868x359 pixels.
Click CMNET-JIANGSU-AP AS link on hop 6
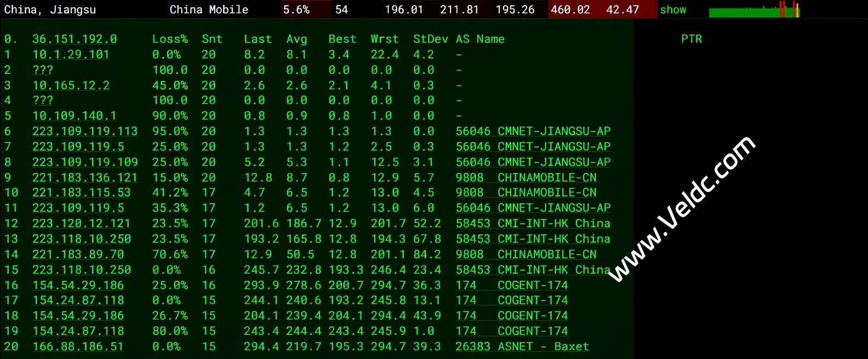[x=533, y=131]
